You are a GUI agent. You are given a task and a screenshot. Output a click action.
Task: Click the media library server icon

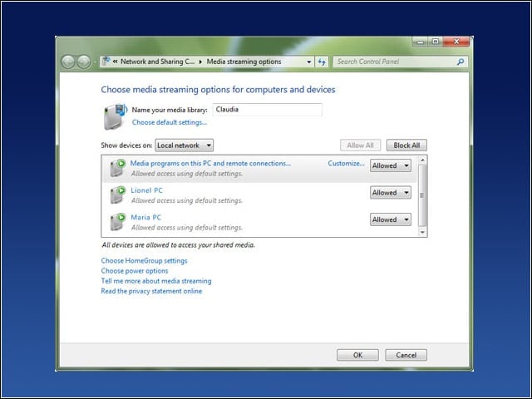pos(115,116)
